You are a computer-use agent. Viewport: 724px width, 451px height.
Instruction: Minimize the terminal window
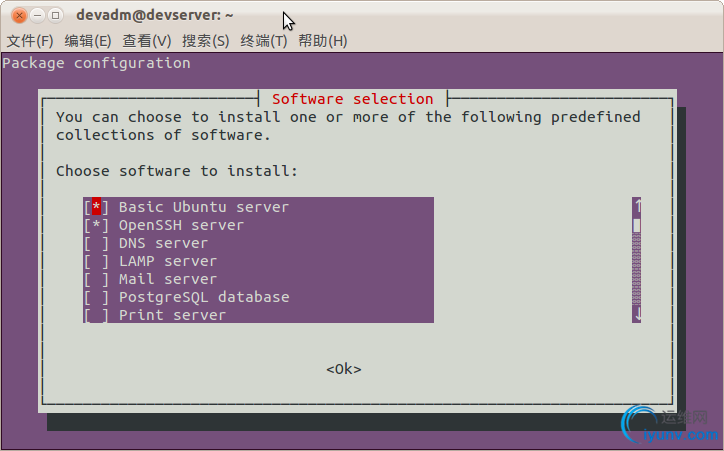click(37, 16)
